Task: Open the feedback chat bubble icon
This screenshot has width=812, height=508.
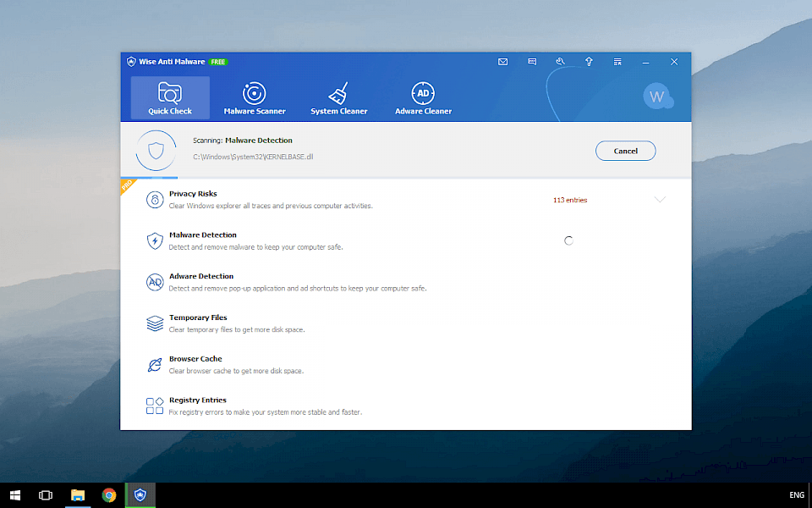Action: point(532,62)
